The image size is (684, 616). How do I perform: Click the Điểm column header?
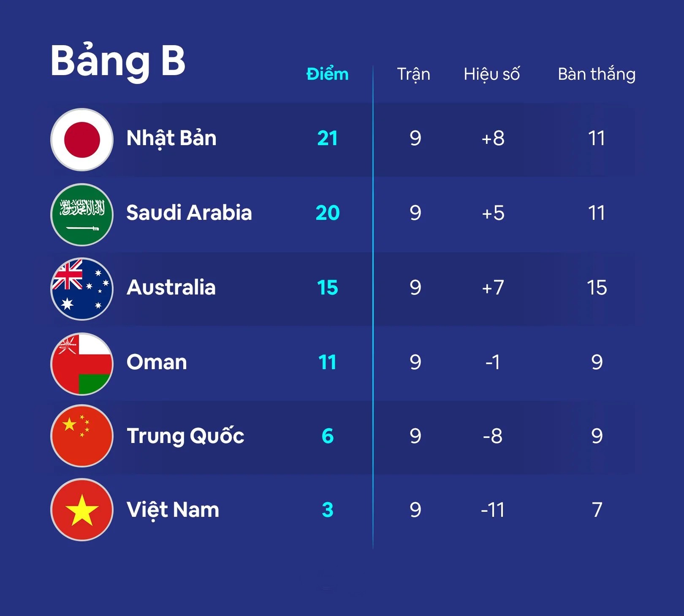click(x=327, y=74)
